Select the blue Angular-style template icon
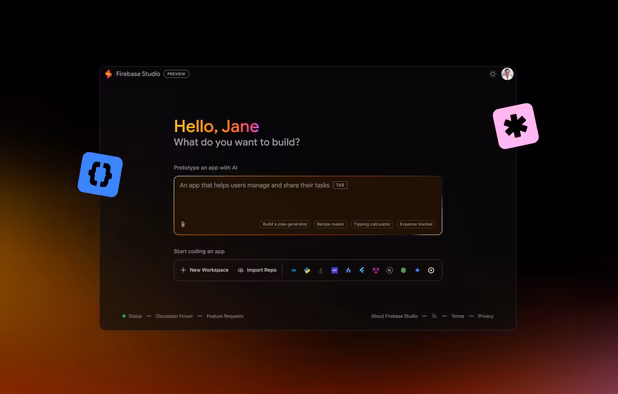 [348, 270]
